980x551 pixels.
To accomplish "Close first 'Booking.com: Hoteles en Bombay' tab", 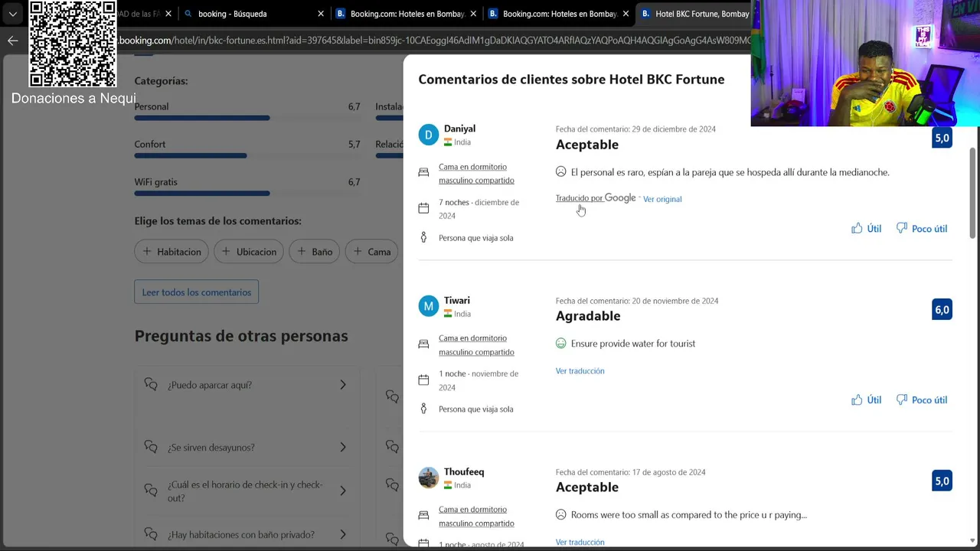I will (x=474, y=14).
